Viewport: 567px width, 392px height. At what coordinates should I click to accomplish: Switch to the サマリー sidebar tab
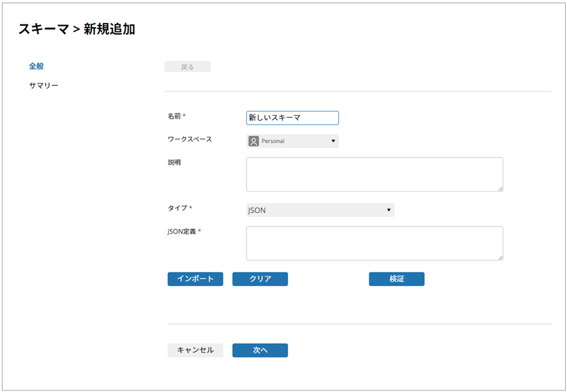coord(43,86)
